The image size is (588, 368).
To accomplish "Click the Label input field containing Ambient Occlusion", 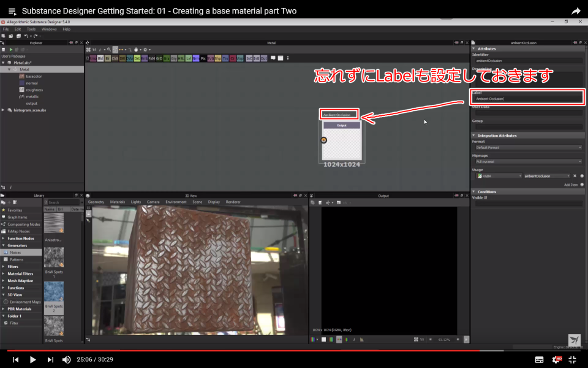I will pyautogui.click(x=529, y=99).
